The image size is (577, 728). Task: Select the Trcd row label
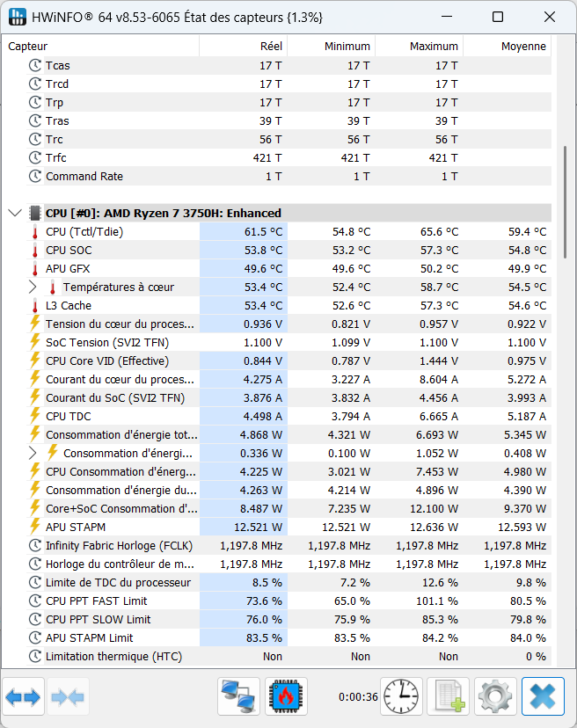tap(57, 84)
